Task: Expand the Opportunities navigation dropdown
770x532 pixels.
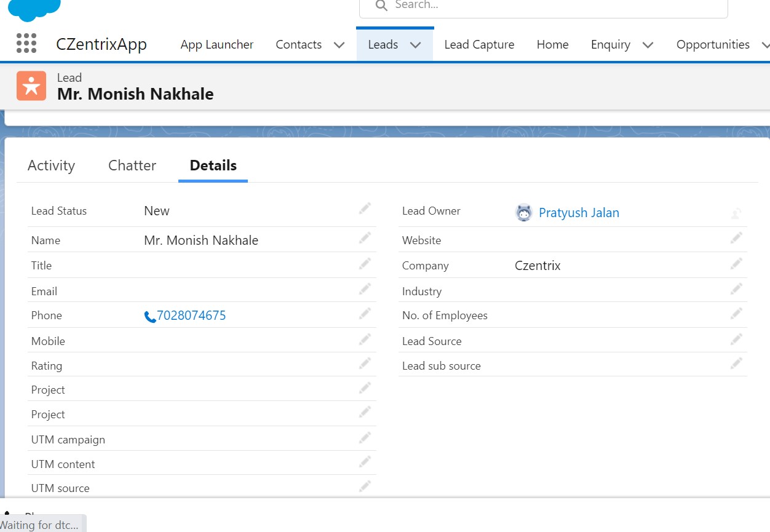Action: (766, 44)
